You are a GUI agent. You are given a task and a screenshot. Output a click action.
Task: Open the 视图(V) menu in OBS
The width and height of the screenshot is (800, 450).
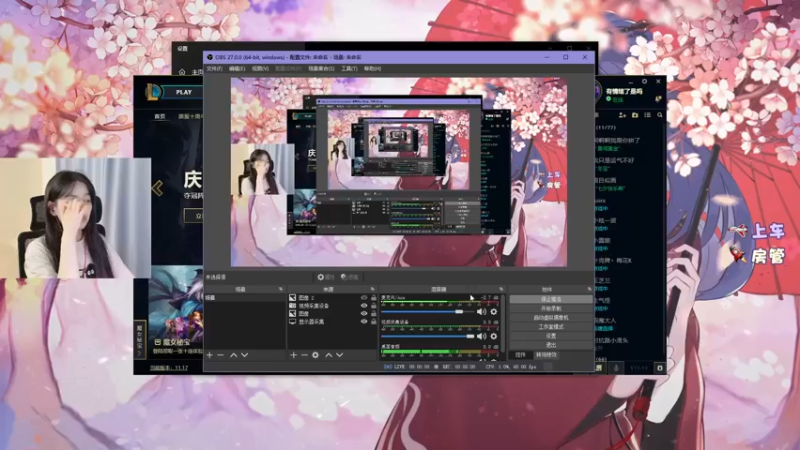[260, 68]
